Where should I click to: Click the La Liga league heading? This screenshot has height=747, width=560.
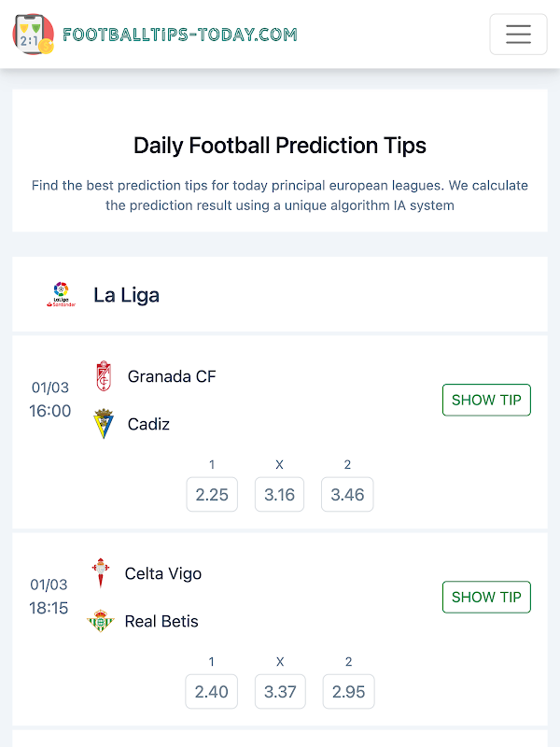pyautogui.click(x=126, y=295)
